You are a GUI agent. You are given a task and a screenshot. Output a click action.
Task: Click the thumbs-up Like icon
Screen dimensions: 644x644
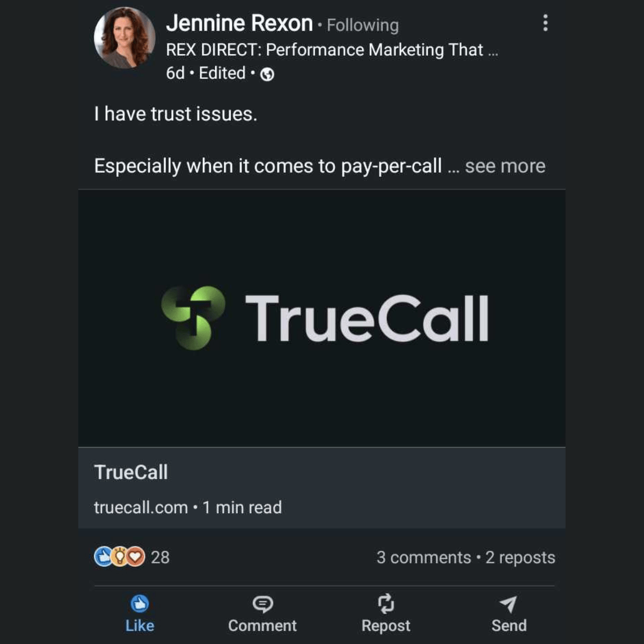(x=140, y=604)
